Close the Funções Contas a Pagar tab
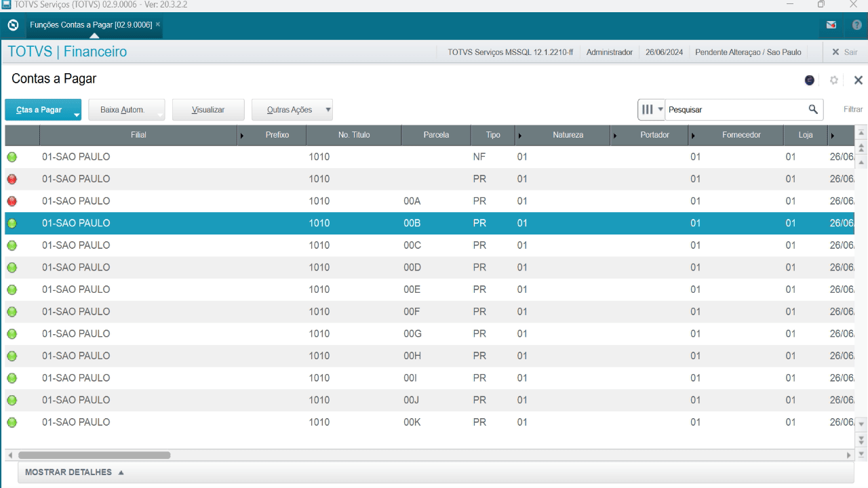 (x=158, y=24)
